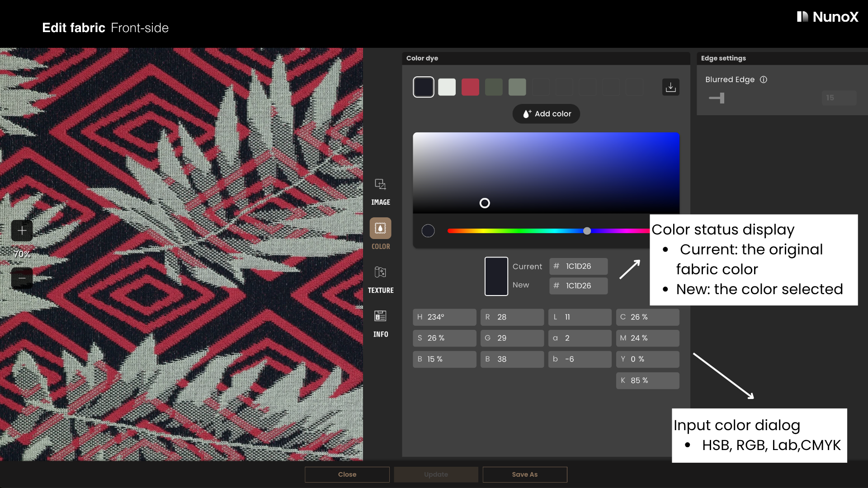Viewport: 868px width, 488px height.
Task: Click the Blurred Edge slider handle
Action: tap(722, 98)
